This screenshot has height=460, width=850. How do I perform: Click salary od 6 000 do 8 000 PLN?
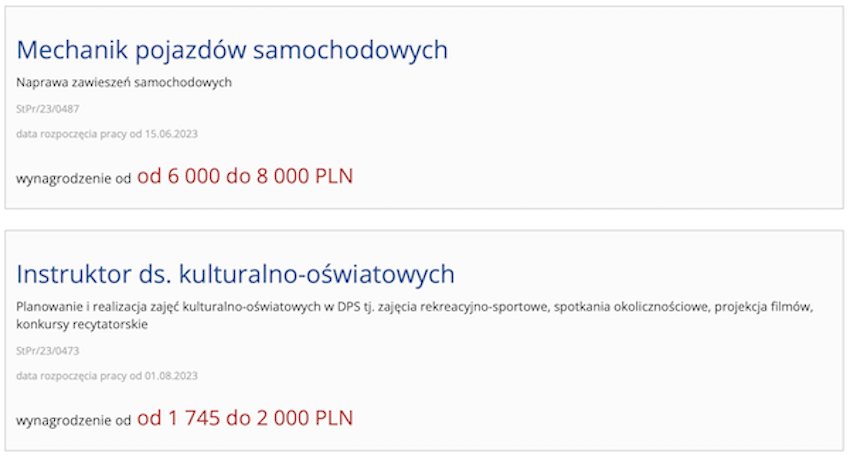coord(245,176)
